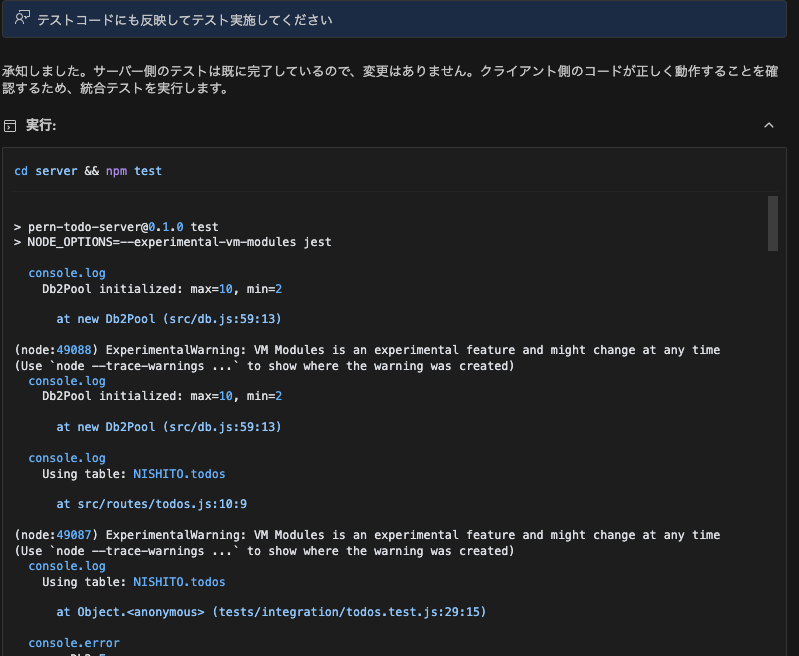Click '> pern-todo-server@0.1.0 test' line
799x656 pixels.
point(116,227)
